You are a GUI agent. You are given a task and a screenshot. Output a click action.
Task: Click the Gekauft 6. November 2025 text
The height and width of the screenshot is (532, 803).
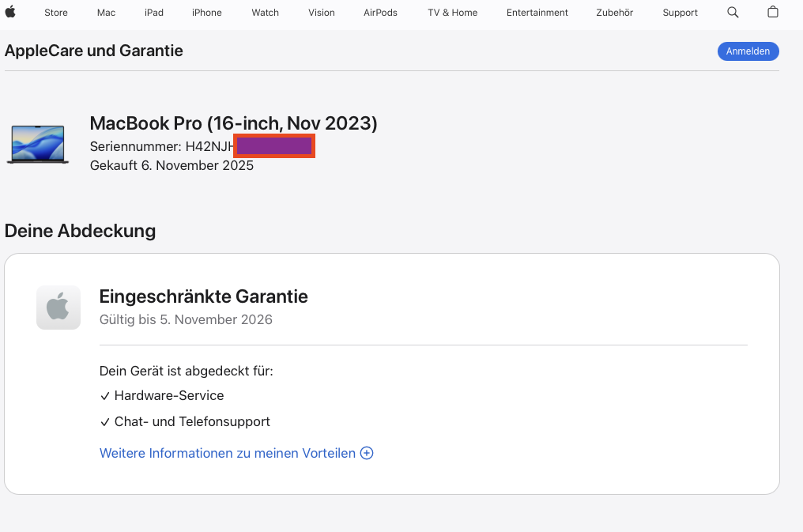point(172,165)
